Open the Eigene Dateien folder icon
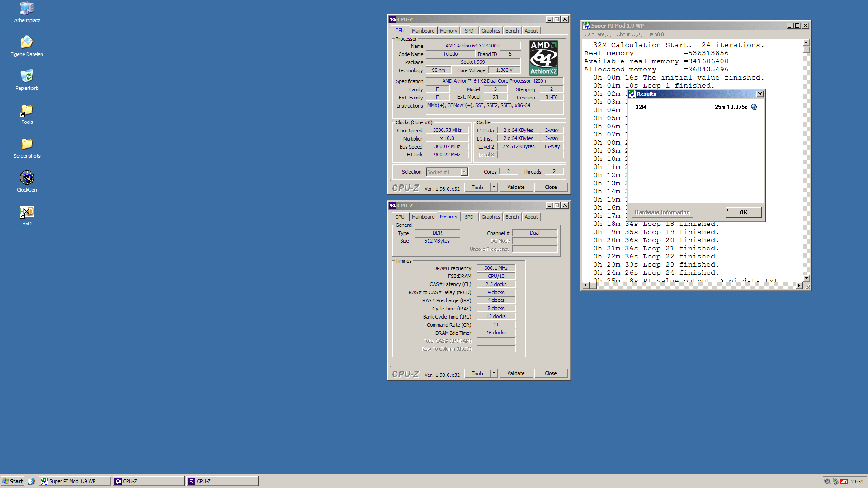 point(27,46)
